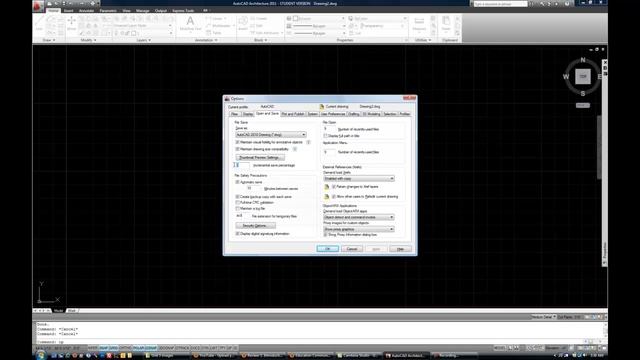Expand the Draw ribbon panel
640x360 pixels.
coord(49,40)
